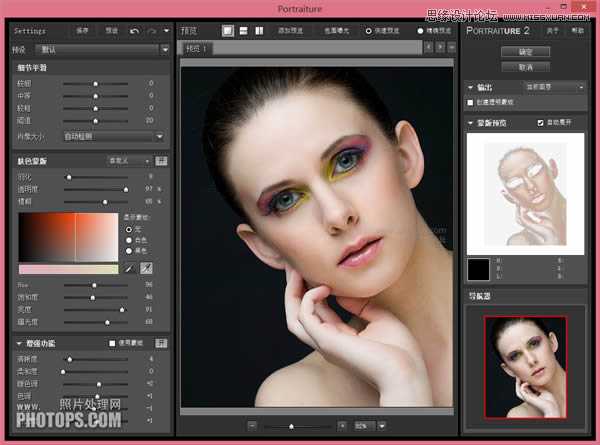The width and height of the screenshot is (600, 445).
Task: Open the zoom percentage dropdown
Action: (x=382, y=425)
